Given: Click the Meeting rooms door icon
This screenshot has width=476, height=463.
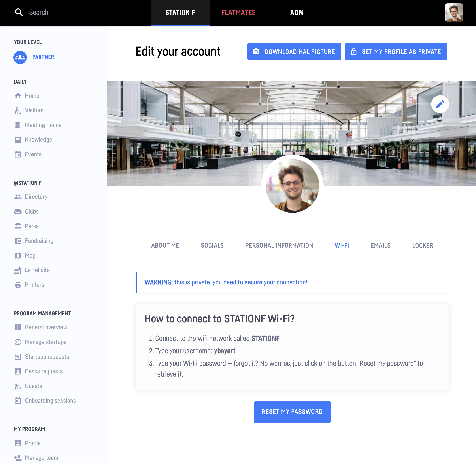Looking at the screenshot, I should (x=18, y=125).
